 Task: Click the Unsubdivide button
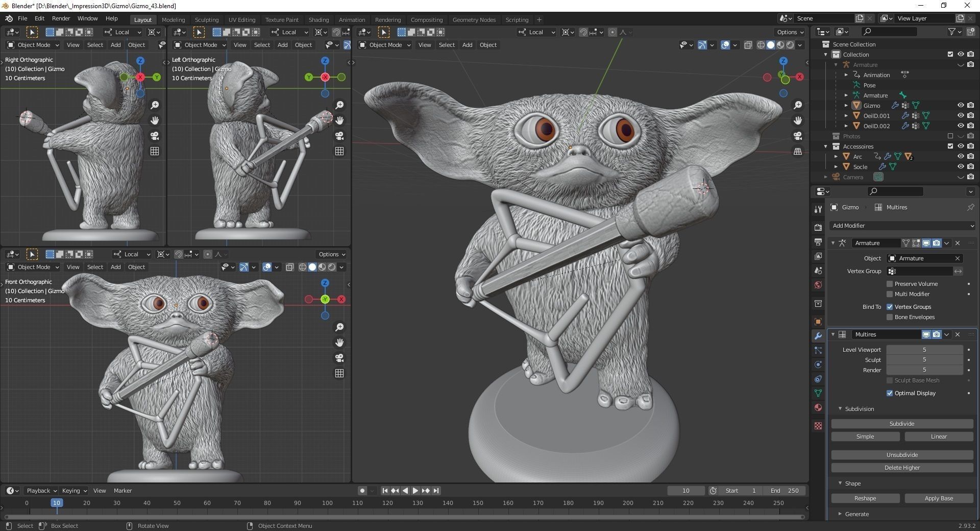coord(902,455)
